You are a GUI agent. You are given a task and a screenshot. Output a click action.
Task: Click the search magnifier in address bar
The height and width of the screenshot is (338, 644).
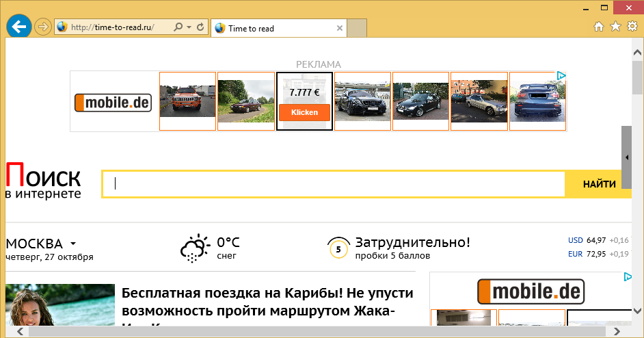coord(178,28)
